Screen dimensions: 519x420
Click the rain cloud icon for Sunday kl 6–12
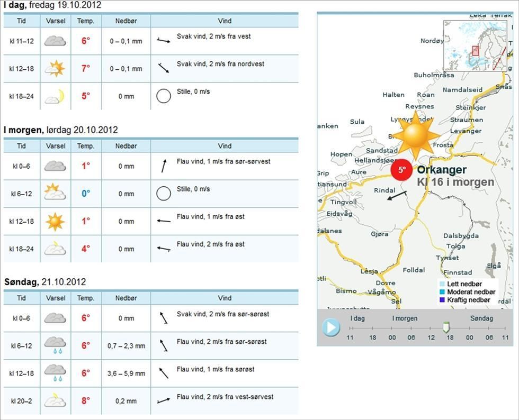click(x=55, y=344)
